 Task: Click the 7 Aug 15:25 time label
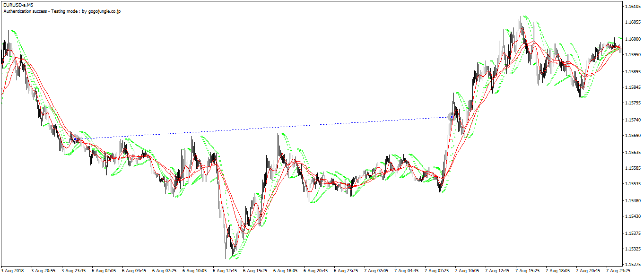[x=528, y=271]
